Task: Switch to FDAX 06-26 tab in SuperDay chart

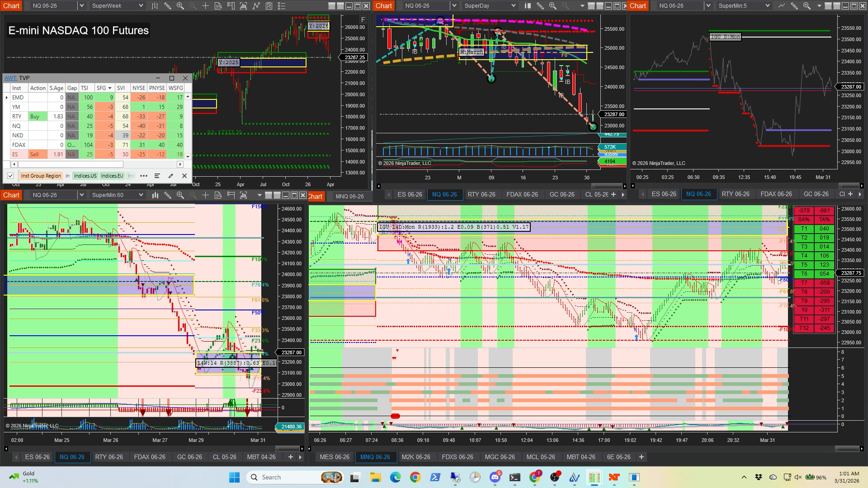Action: [x=522, y=194]
